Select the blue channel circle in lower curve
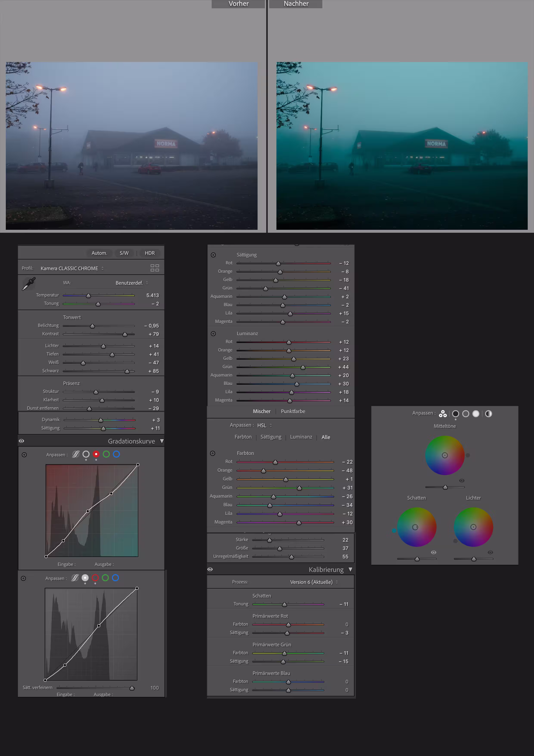Screen dimensions: 534x756 115,578
